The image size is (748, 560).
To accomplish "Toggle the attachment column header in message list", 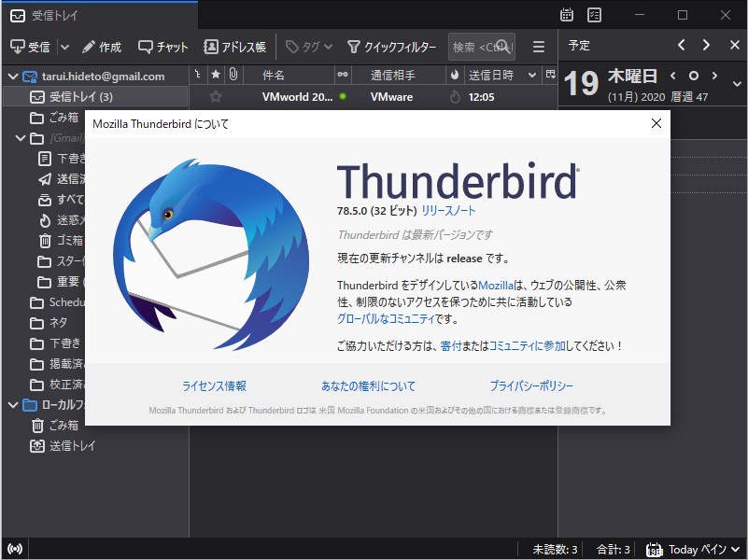I will (233, 75).
